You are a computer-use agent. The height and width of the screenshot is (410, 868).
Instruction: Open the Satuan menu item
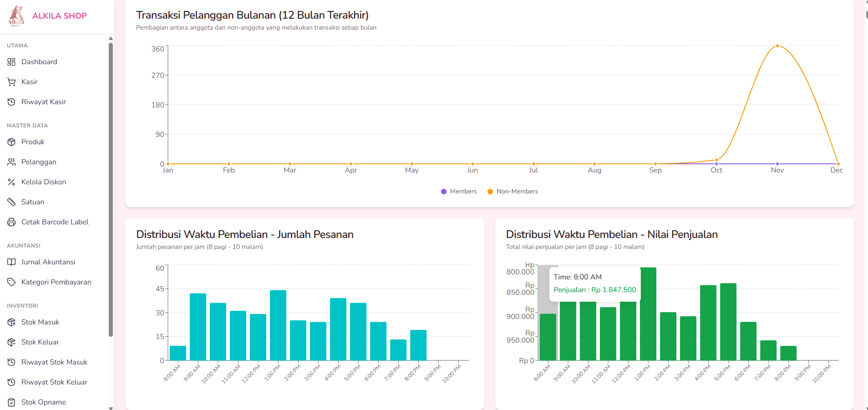coord(33,202)
